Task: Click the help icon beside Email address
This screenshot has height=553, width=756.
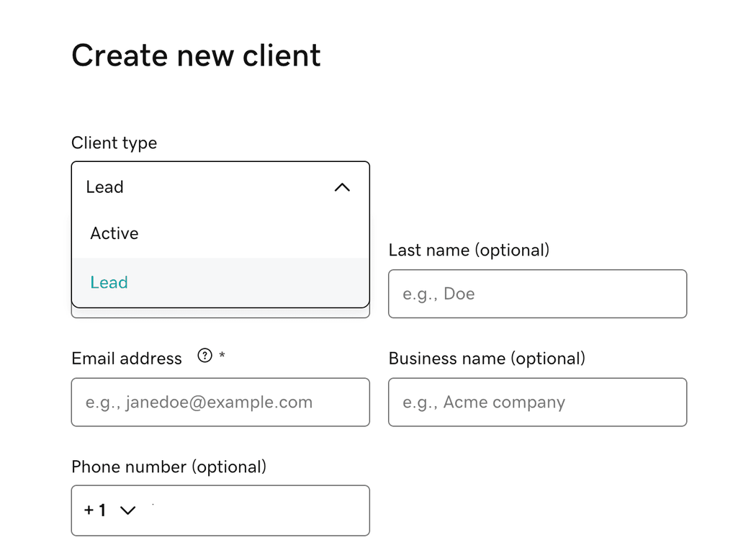Action: point(205,355)
